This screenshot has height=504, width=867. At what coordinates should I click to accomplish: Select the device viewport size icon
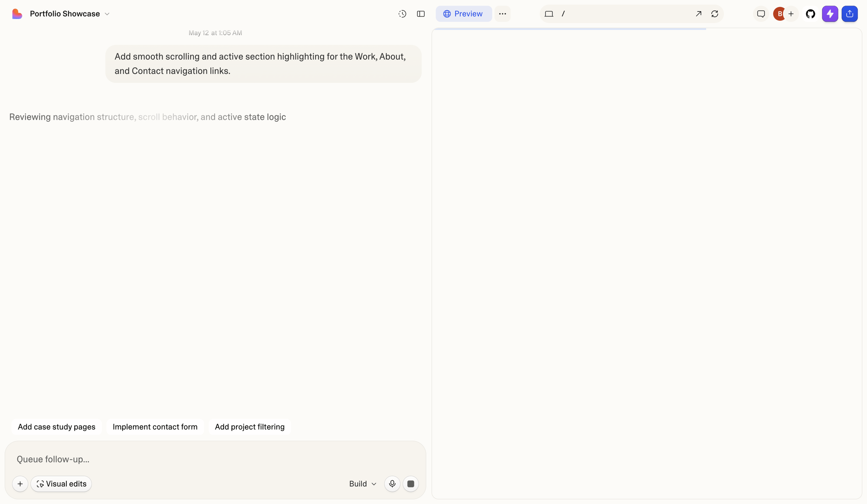coord(549,14)
